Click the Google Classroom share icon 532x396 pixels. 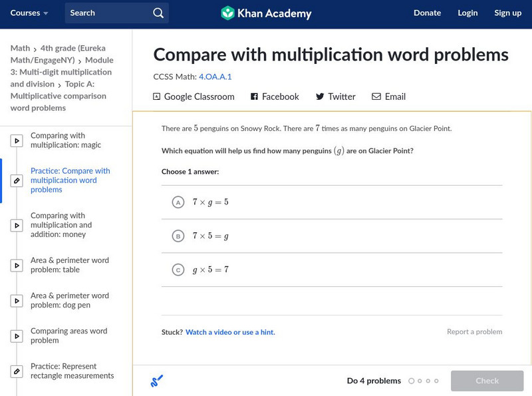tap(157, 97)
